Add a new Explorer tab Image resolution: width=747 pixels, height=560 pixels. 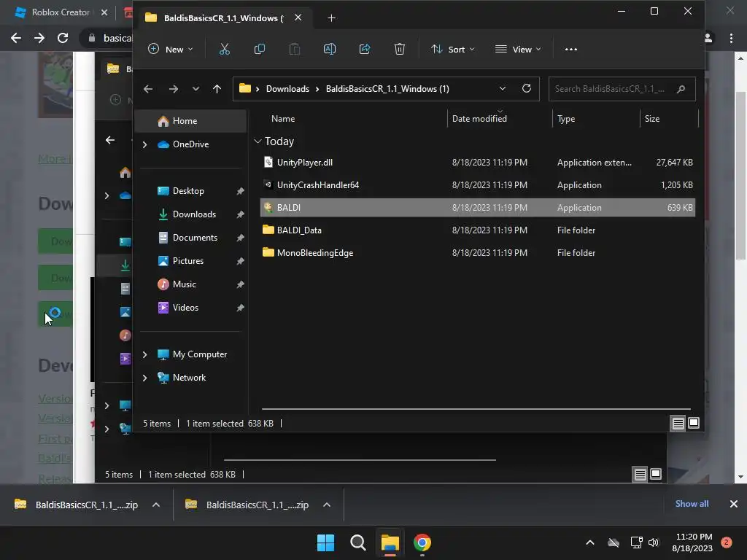[x=332, y=18]
